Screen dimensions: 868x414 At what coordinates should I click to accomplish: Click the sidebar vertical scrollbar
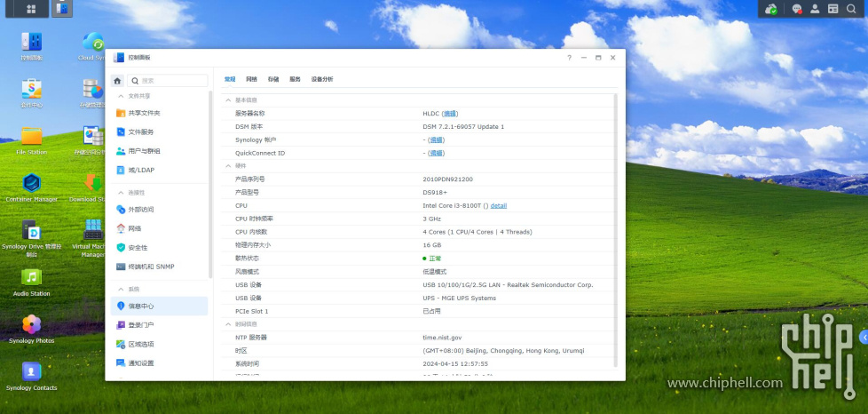[209, 184]
